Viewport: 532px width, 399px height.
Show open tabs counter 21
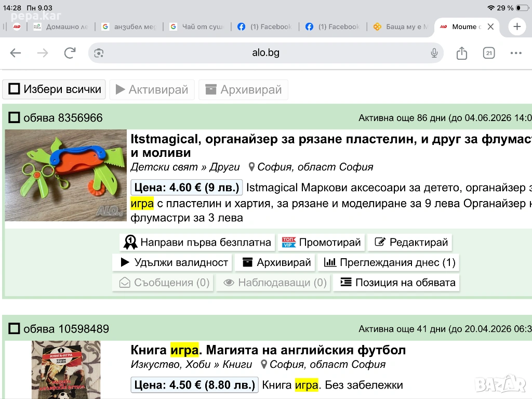(x=488, y=53)
